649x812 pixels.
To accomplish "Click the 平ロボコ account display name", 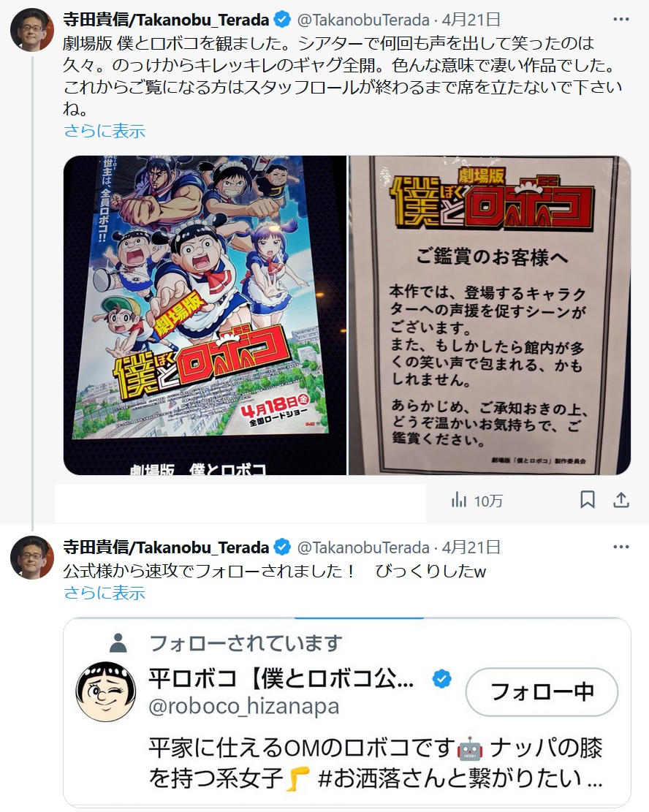I will coord(281,678).
